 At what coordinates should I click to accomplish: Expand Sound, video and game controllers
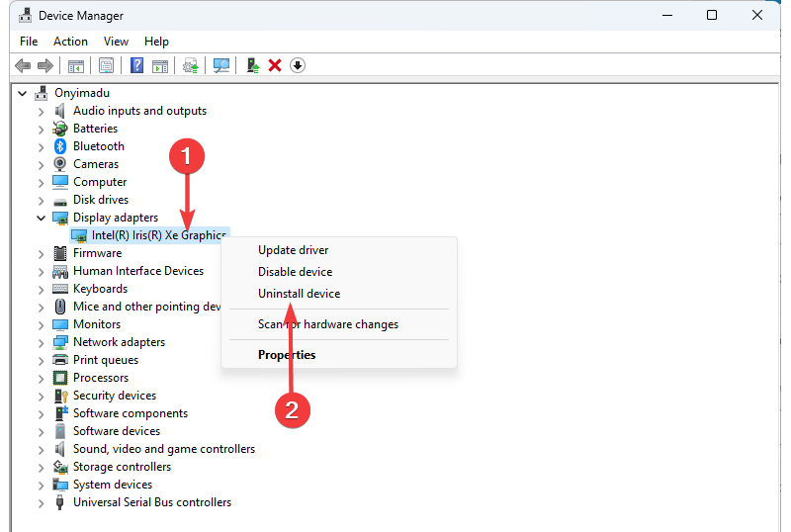[41, 450]
